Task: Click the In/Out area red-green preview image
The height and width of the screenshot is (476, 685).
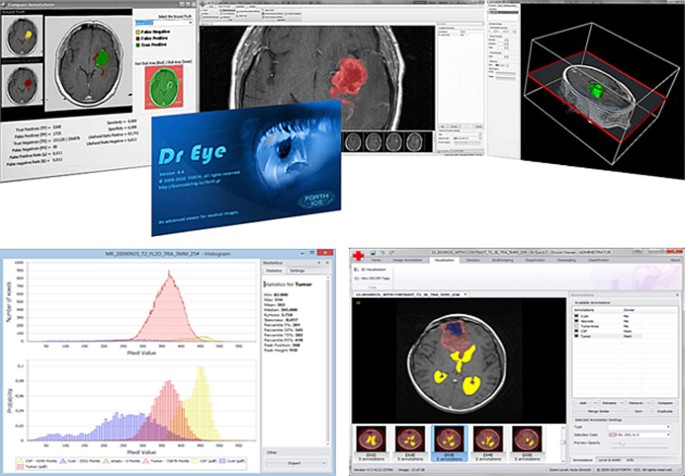Action: pyautogui.click(x=164, y=87)
